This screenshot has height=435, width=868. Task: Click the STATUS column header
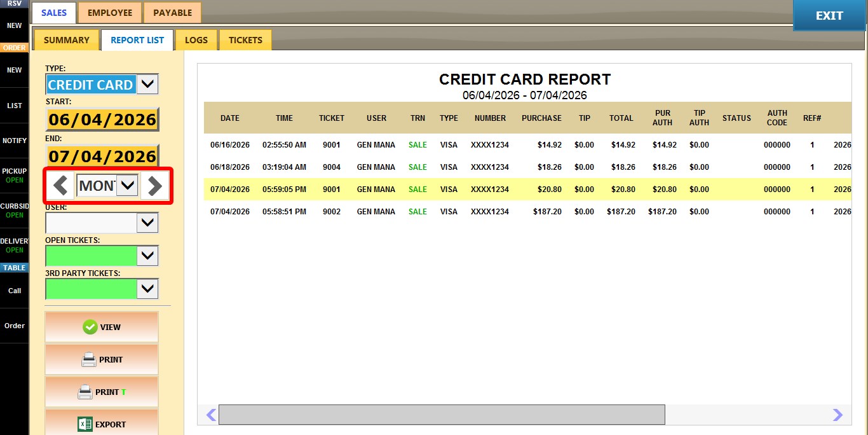coord(736,118)
